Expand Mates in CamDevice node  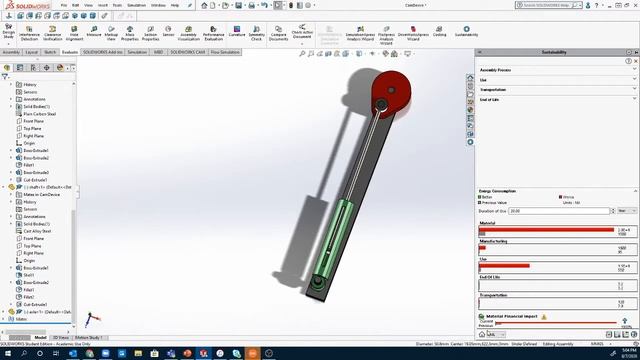pyautogui.click(x=11, y=195)
